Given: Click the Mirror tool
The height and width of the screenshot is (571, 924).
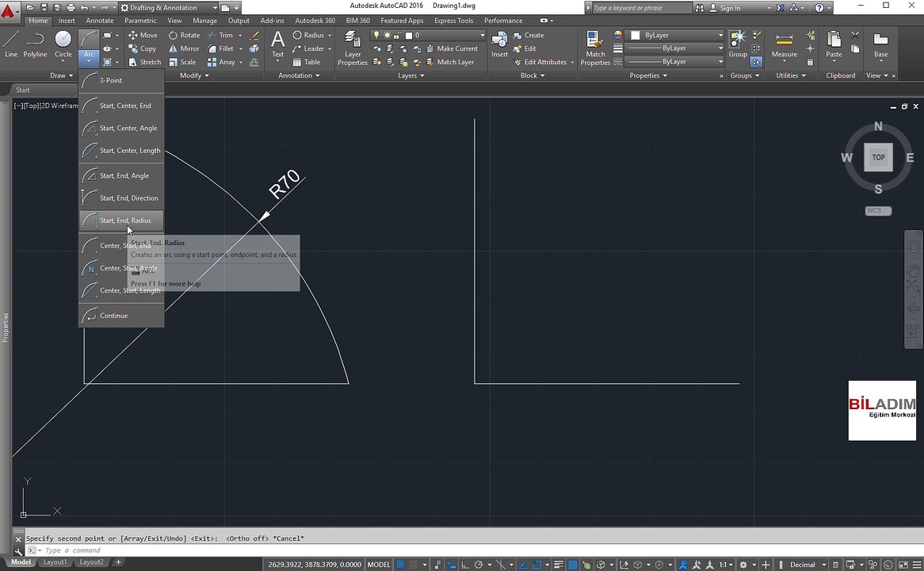Looking at the screenshot, I should coord(184,49).
